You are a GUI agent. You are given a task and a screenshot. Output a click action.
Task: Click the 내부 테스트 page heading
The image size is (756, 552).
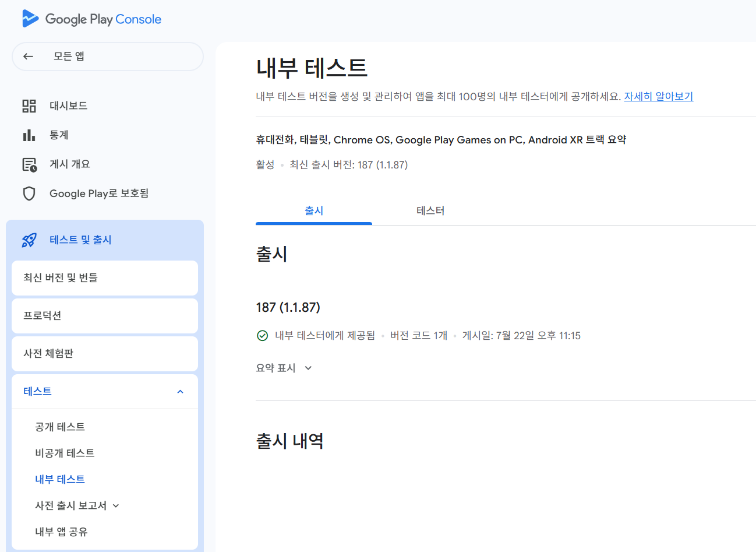pyautogui.click(x=312, y=68)
